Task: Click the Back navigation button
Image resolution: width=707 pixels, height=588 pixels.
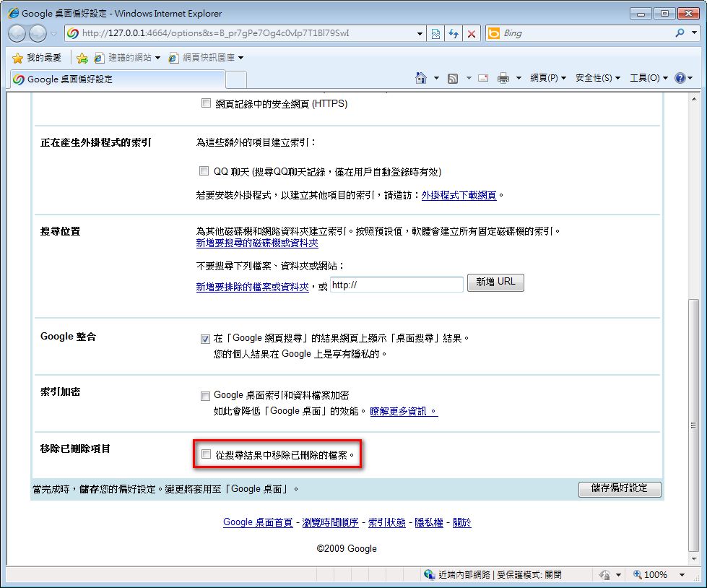Action: coord(17,33)
